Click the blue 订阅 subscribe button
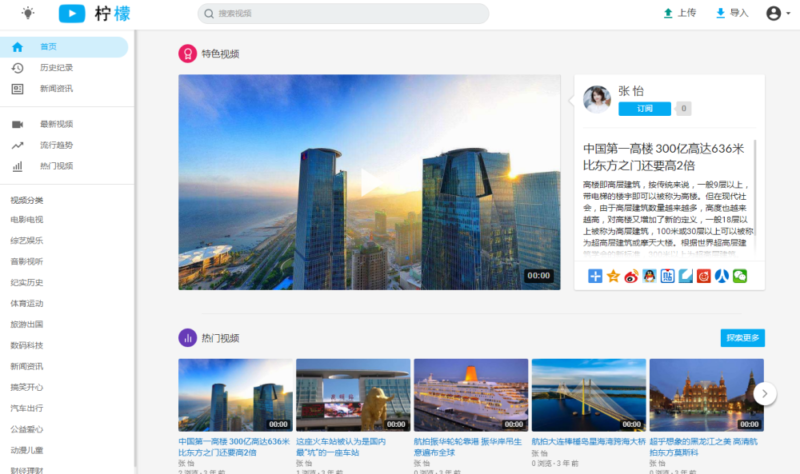 [644, 109]
